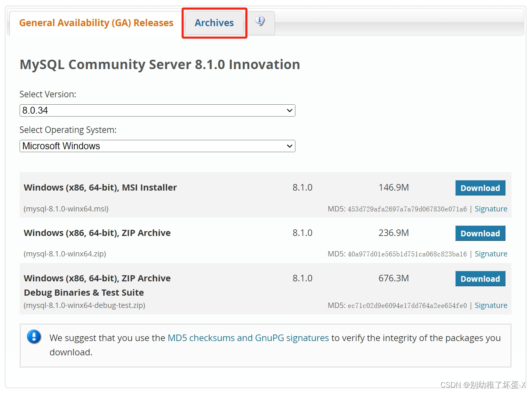Expand the Select Operating System dropdown

pyautogui.click(x=157, y=146)
